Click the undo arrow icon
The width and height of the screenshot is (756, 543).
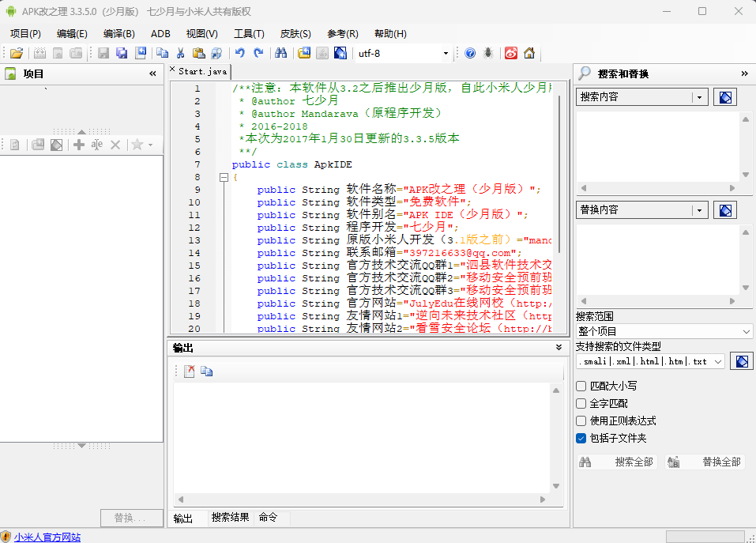click(239, 53)
